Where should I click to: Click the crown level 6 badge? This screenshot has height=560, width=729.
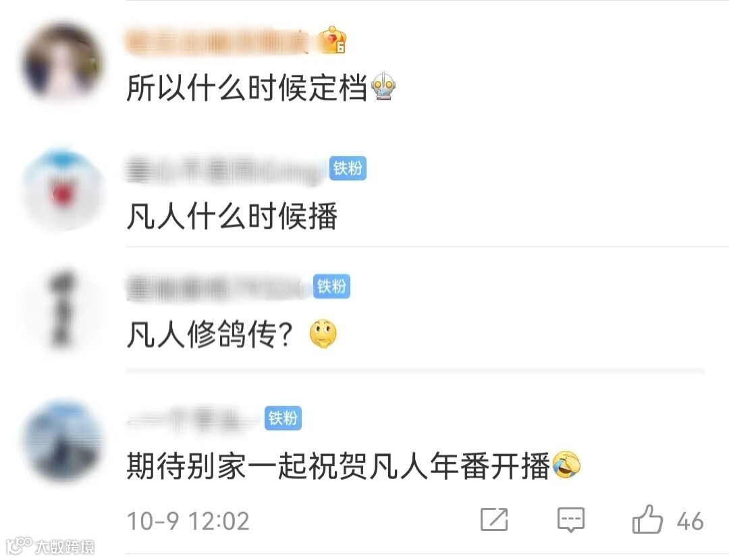[x=332, y=40]
